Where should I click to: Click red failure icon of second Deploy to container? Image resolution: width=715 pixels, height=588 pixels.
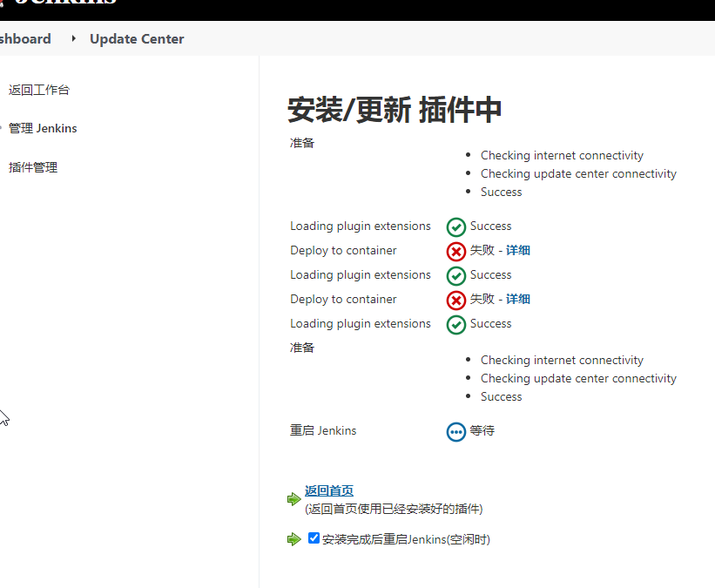[x=456, y=301]
